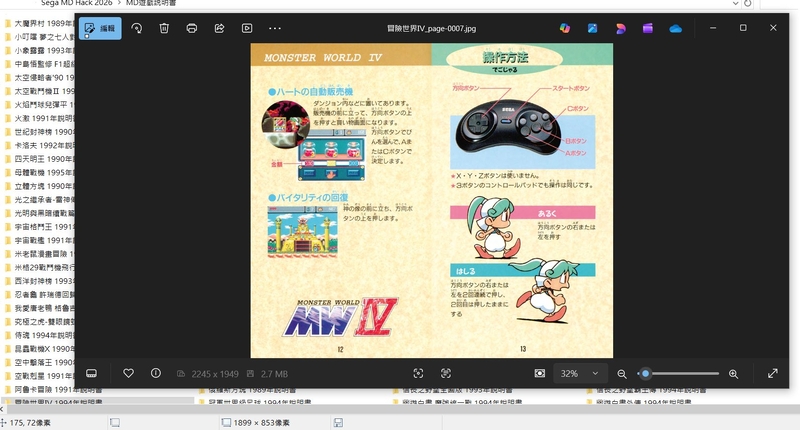Image resolution: width=800 pixels, height=430 pixels.
Task: Open the purple-orange Microsoft app icon beside Clipchamp
Action: click(620, 29)
